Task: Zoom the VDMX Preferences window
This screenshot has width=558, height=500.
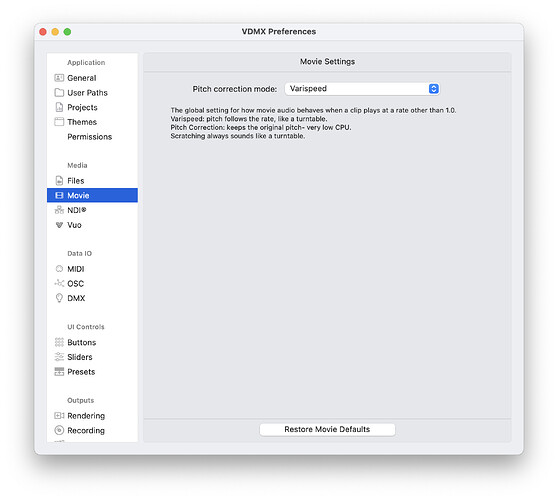Action: 67,32
